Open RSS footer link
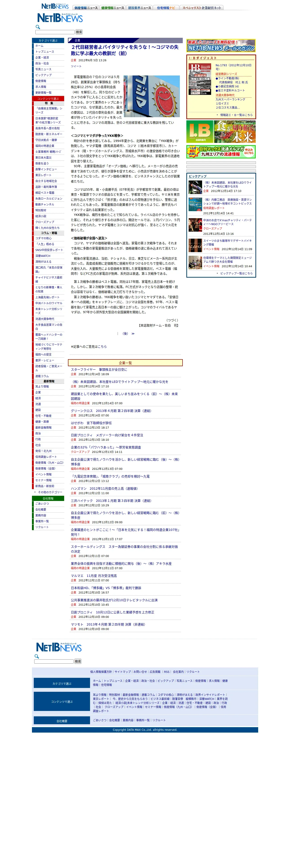The height and width of the screenshot is (868, 289). coord(167,672)
